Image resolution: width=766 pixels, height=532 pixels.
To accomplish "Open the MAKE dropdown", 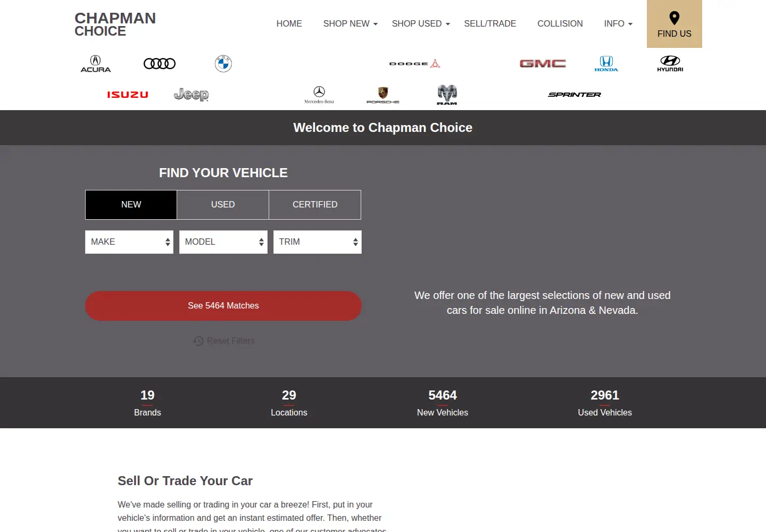I will pyautogui.click(x=129, y=242).
